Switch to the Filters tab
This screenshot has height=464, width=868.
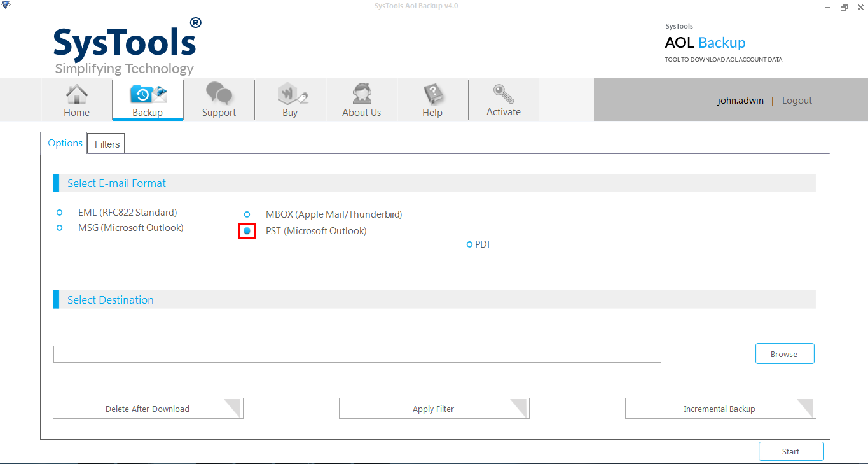[x=107, y=144]
